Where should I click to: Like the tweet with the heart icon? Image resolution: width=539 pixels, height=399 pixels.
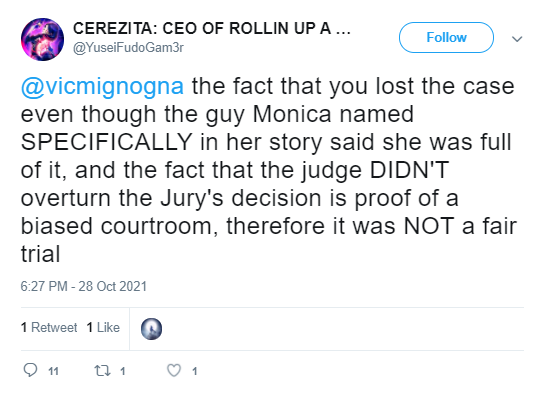[x=174, y=370]
